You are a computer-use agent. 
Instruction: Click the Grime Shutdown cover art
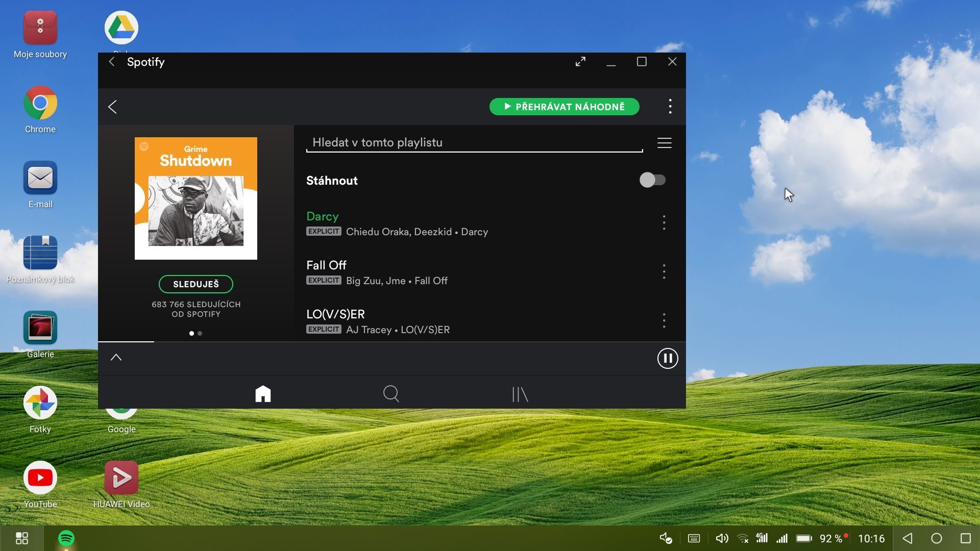(195, 198)
